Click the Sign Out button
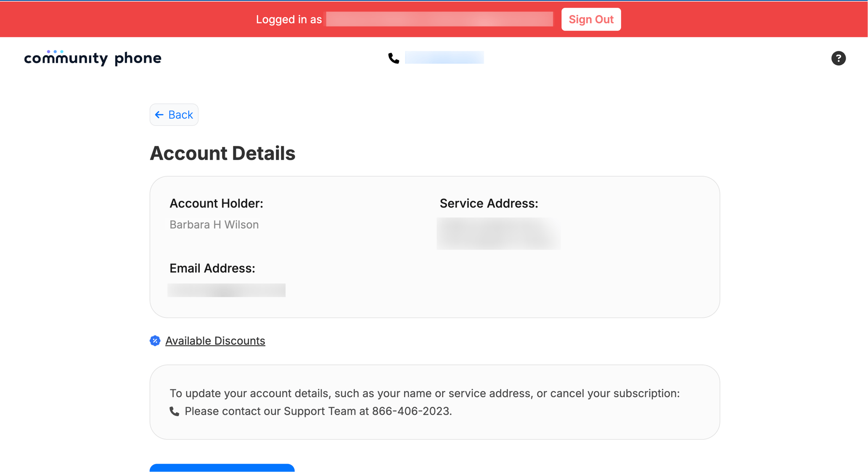Image resolution: width=868 pixels, height=472 pixels. coord(590,19)
